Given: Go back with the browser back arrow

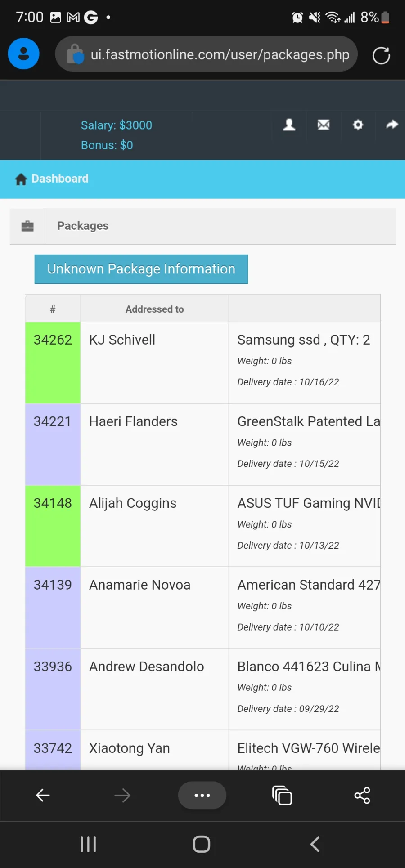Looking at the screenshot, I should click(43, 795).
